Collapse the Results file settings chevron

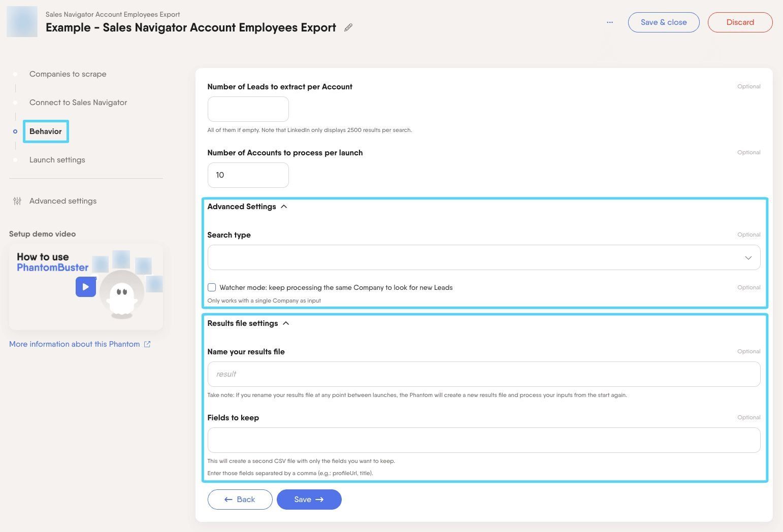coord(286,323)
